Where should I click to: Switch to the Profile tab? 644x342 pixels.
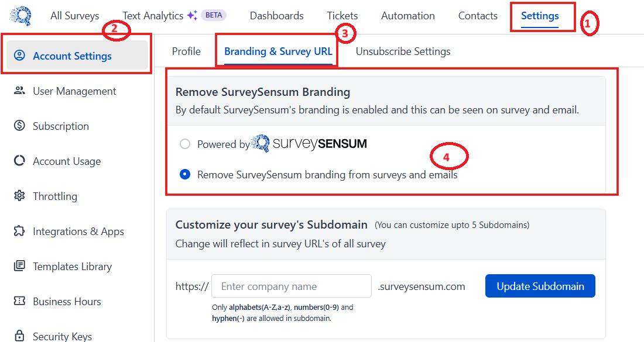click(x=186, y=51)
